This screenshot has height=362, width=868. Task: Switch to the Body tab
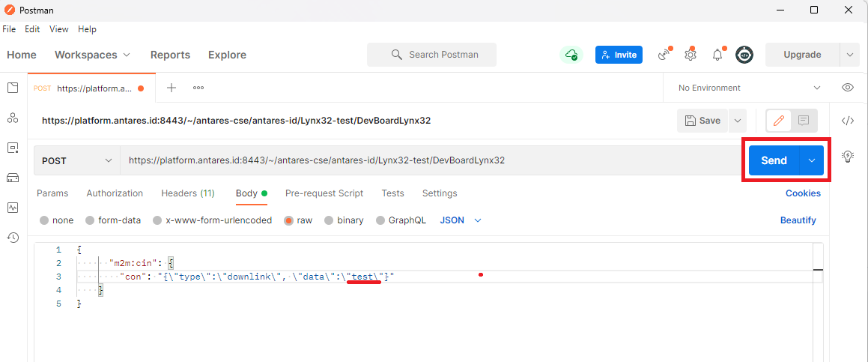pos(252,193)
